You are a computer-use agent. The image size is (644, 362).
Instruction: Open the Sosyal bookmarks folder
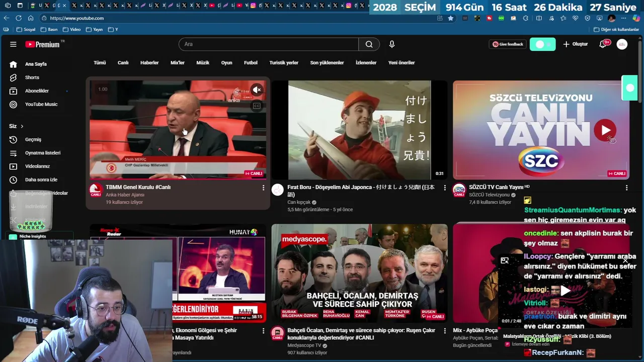coord(26,30)
